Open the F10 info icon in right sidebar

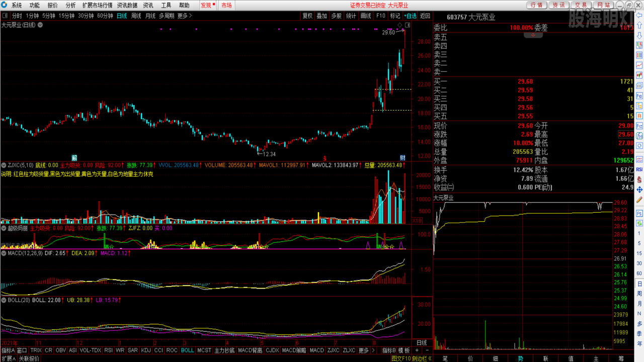pyautogui.click(x=639, y=95)
